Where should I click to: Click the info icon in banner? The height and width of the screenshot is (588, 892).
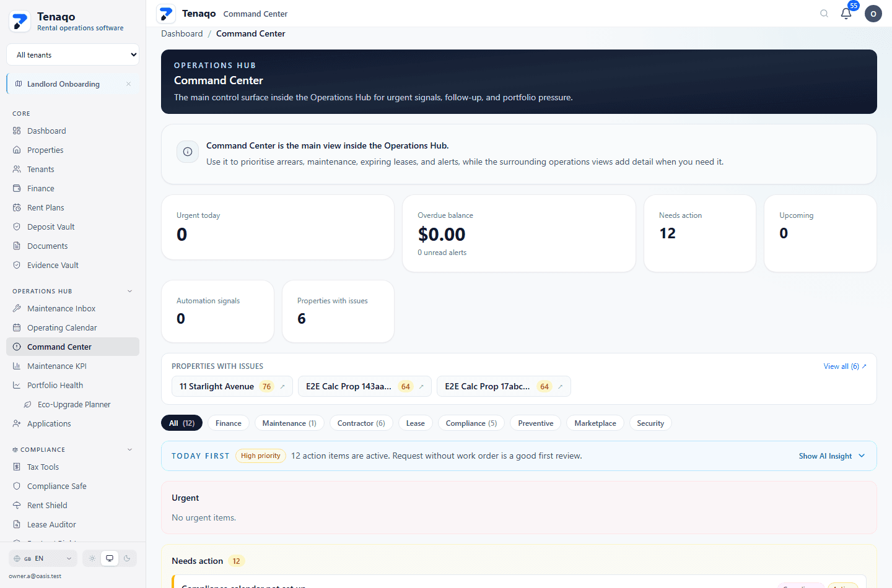coord(188,152)
